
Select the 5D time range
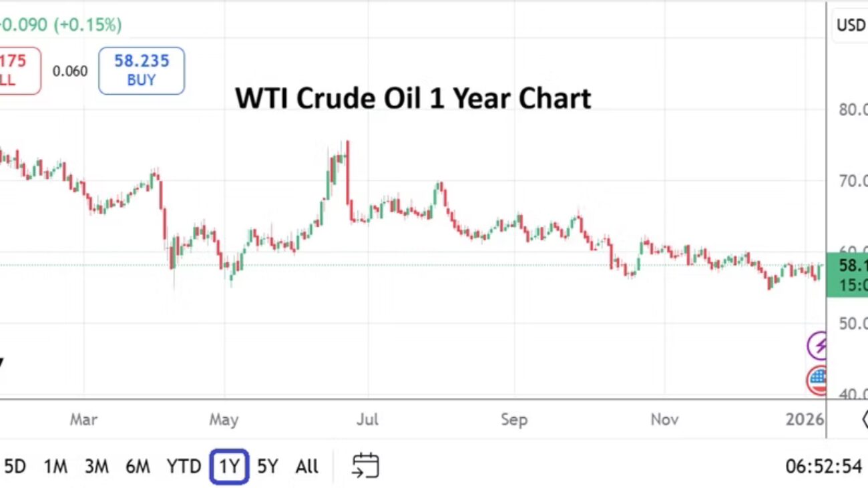15,466
